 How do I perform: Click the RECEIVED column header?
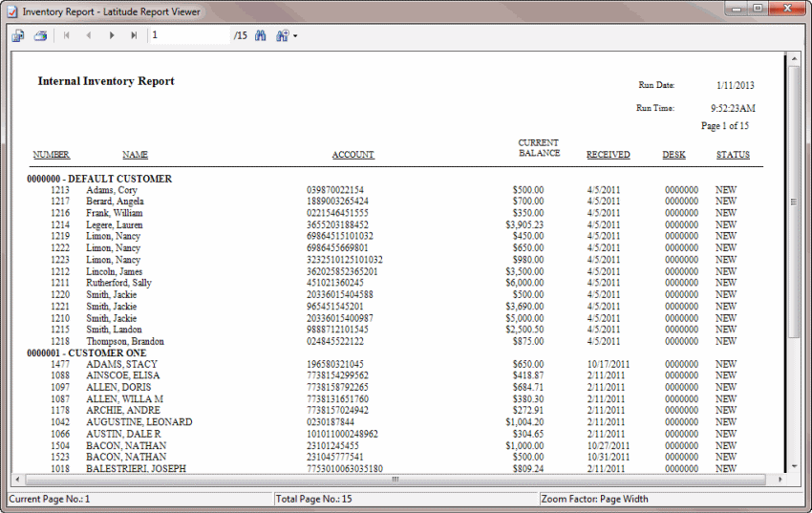point(608,155)
